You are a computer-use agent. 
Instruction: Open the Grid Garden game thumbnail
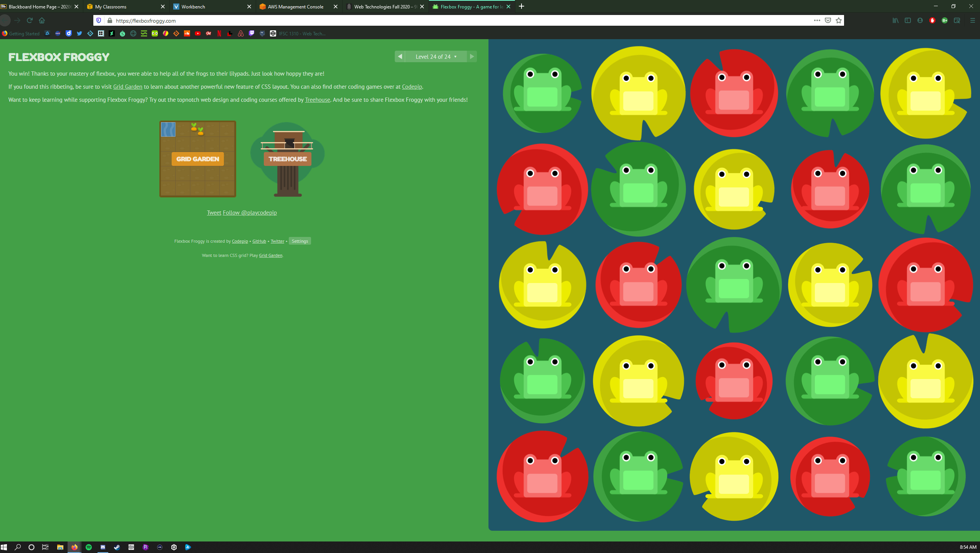pos(198,159)
